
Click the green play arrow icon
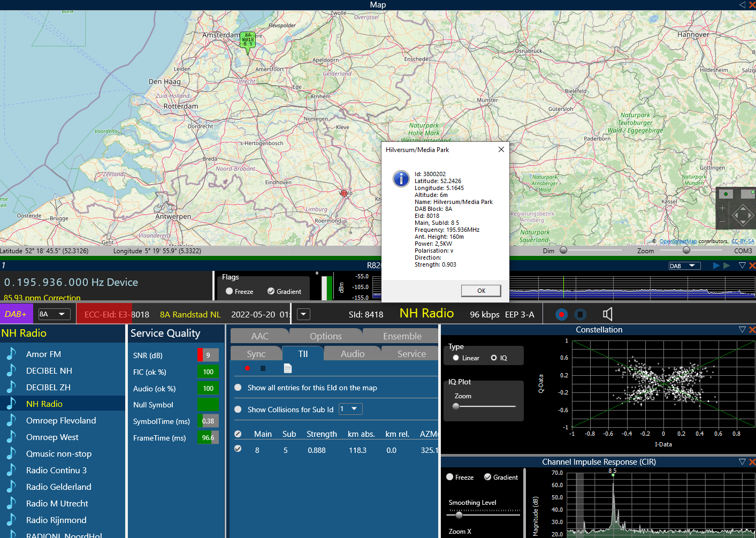[x=727, y=266]
